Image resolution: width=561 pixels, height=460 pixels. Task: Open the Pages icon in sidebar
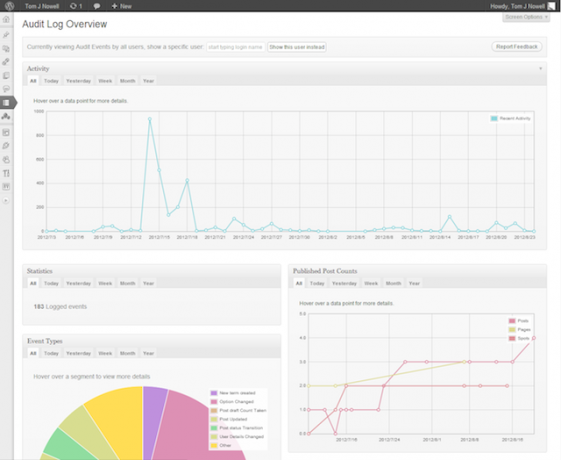click(x=6, y=75)
